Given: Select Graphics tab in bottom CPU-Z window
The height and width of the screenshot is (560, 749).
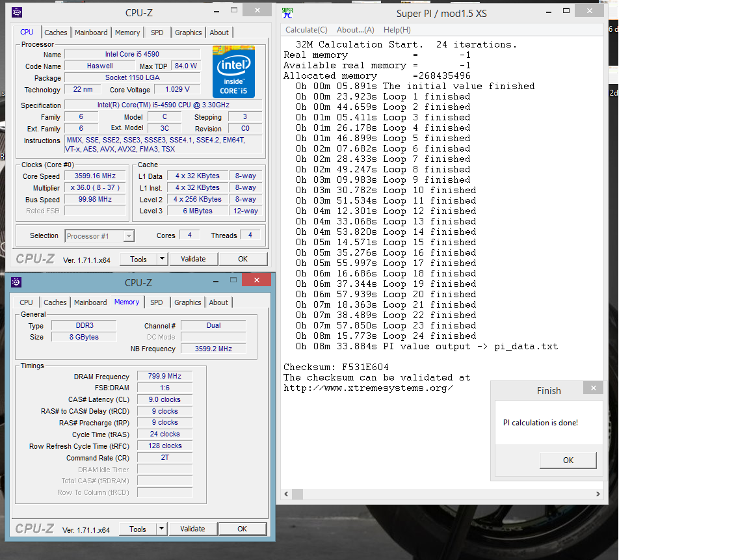Looking at the screenshot, I should coord(188,302).
